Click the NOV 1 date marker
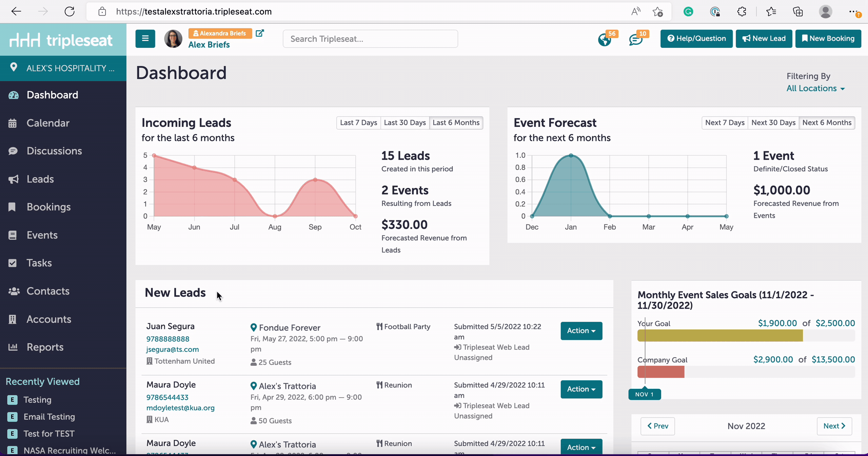 click(x=645, y=394)
